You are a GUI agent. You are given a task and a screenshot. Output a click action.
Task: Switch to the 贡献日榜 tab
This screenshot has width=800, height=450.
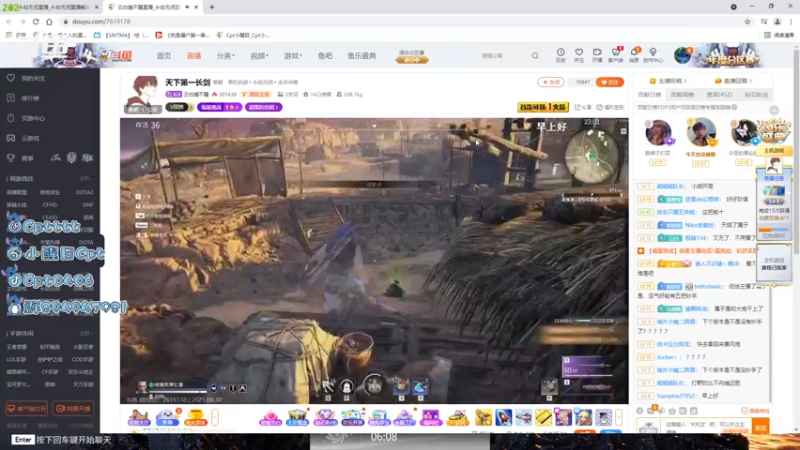pyautogui.click(x=649, y=94)
